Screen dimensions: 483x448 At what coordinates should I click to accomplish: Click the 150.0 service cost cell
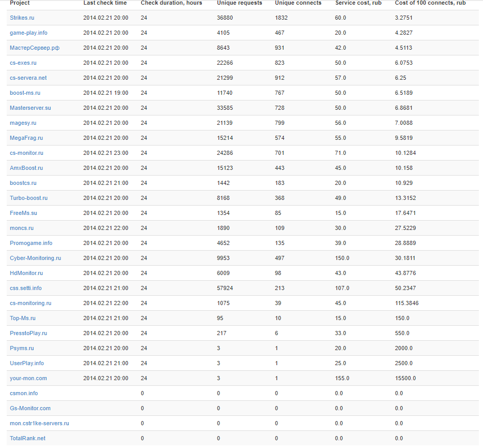pyautogui.click(x=342, y=258)
